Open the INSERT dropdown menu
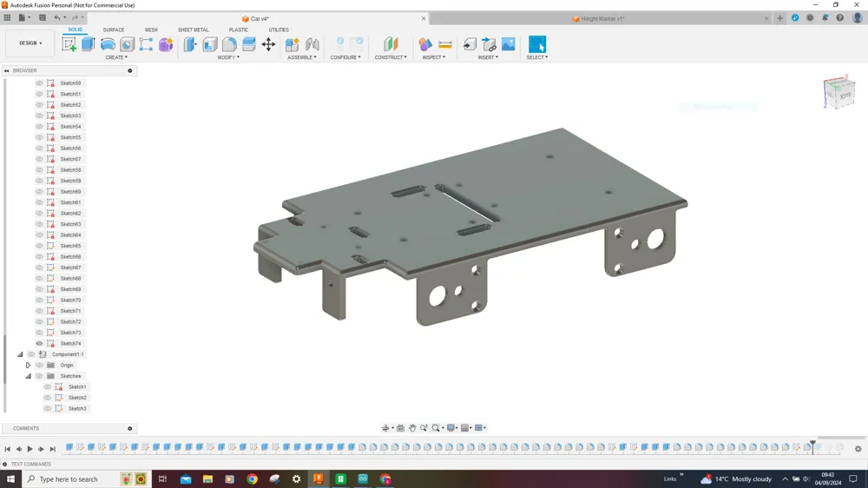Screen dimensions: 868x488 488,57
